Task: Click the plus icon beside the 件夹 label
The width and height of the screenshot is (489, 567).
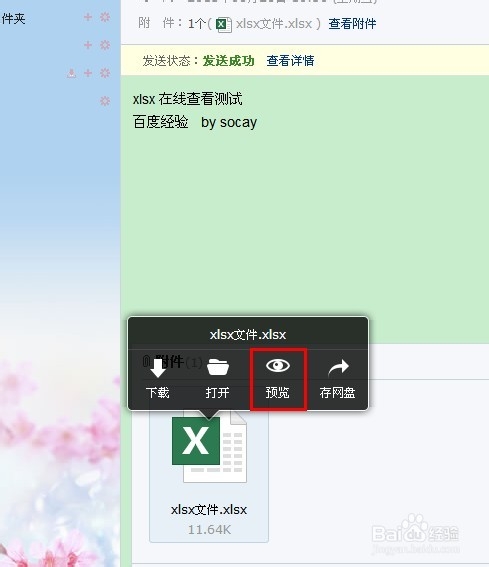Action: (88, 17)
